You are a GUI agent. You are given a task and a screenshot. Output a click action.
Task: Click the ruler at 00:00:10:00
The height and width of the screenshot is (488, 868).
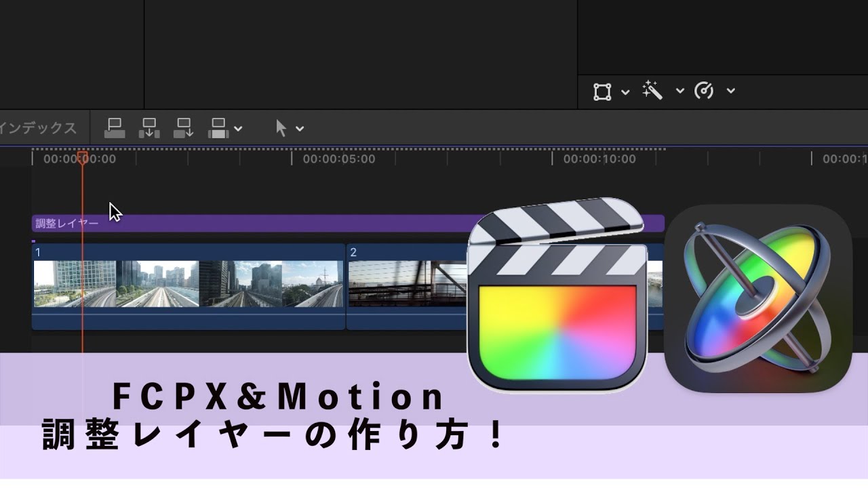coord(599,159)
